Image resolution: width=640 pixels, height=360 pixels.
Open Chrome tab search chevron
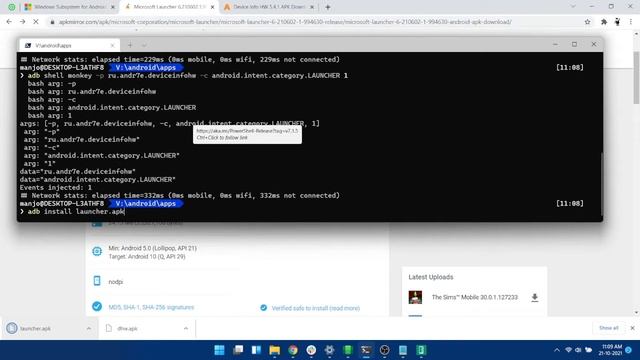[573, 7]
